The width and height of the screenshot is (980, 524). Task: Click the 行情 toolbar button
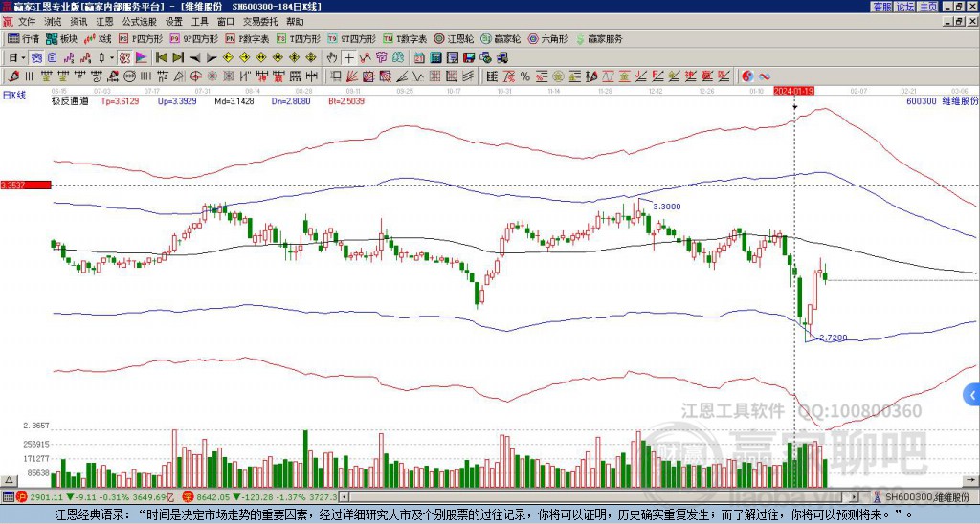pyautogui.click(x=24, y=38)
